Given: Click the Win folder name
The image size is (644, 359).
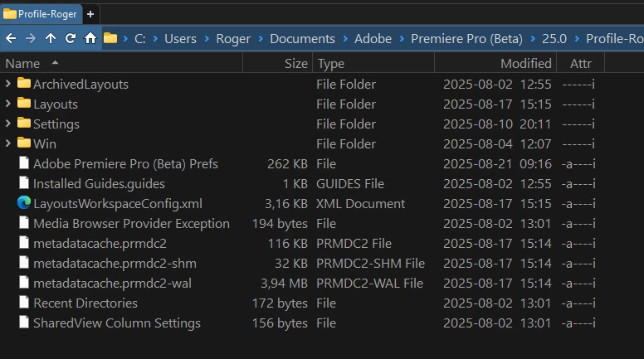Looking at the screenshot, I should click(45, 144).
